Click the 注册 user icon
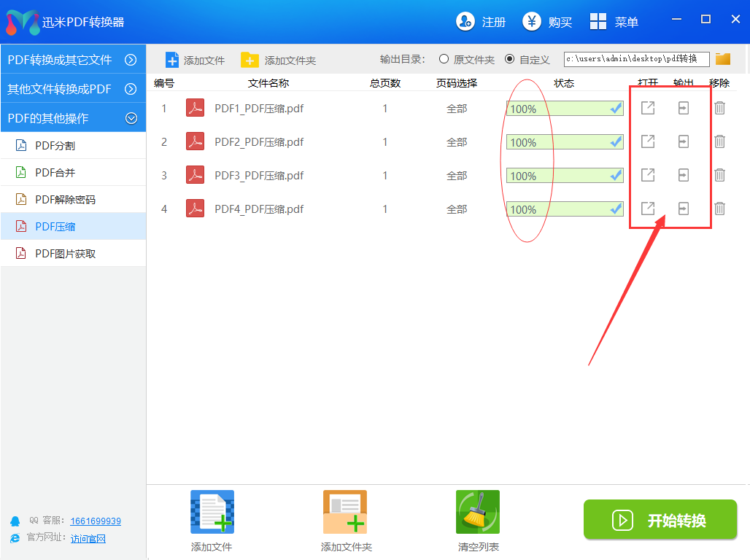 point(465,22)
